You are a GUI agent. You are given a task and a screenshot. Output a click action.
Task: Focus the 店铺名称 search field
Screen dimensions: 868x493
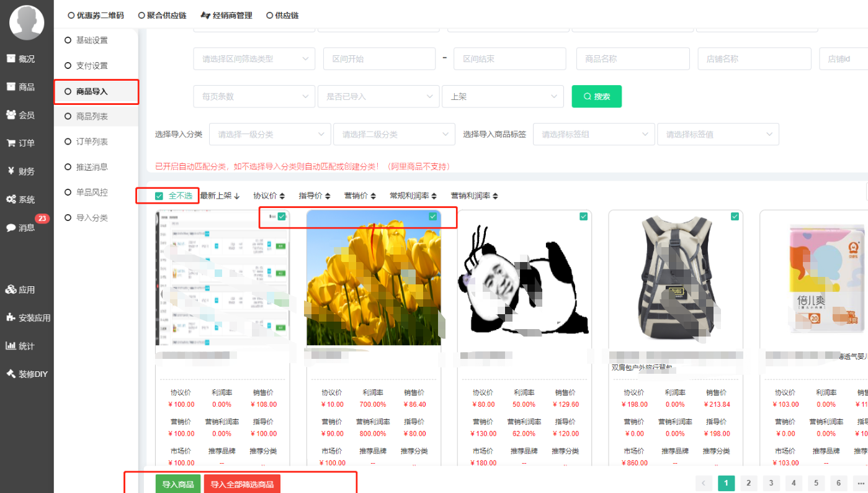point(754,59)
